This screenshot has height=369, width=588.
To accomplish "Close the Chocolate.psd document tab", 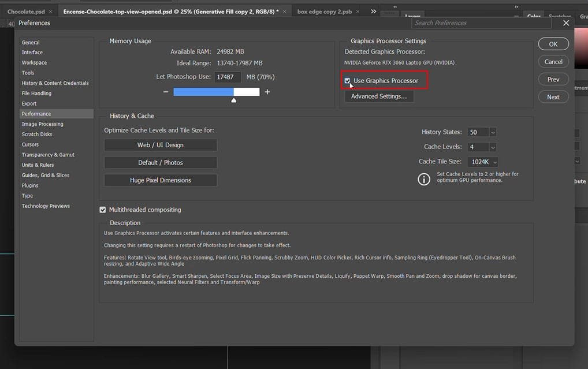I will [x=51, y=12].
